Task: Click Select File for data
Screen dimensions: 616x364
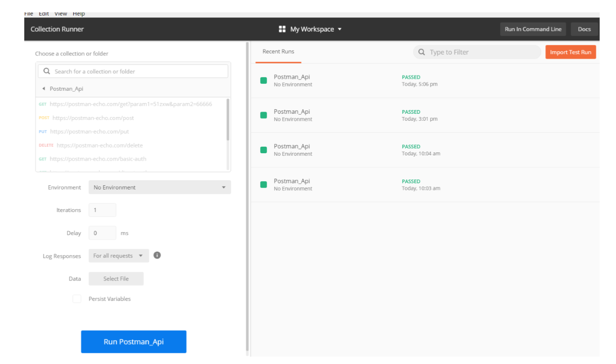Action: [116, 279]
